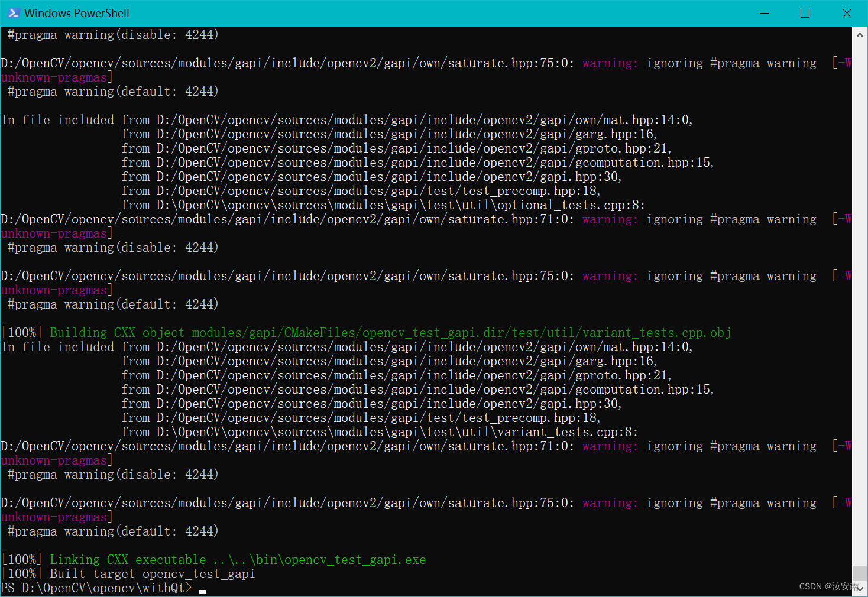Viewport: 868px width, 597px height.
Task: Click the red warning: text on saturate.hpp line
Action: pos(609,502)
